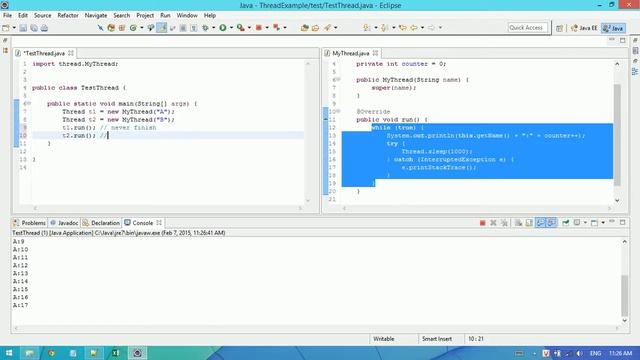Toggle Block Selection Mode in the toolbar
This screenshot has width=640, height=360.
[x=183, y=28]
